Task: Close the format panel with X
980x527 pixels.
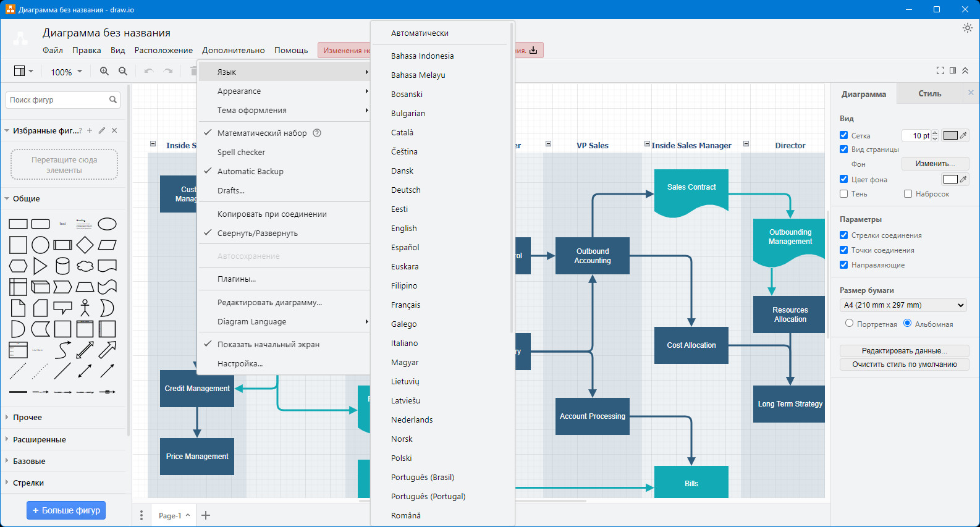Action: 971,93
